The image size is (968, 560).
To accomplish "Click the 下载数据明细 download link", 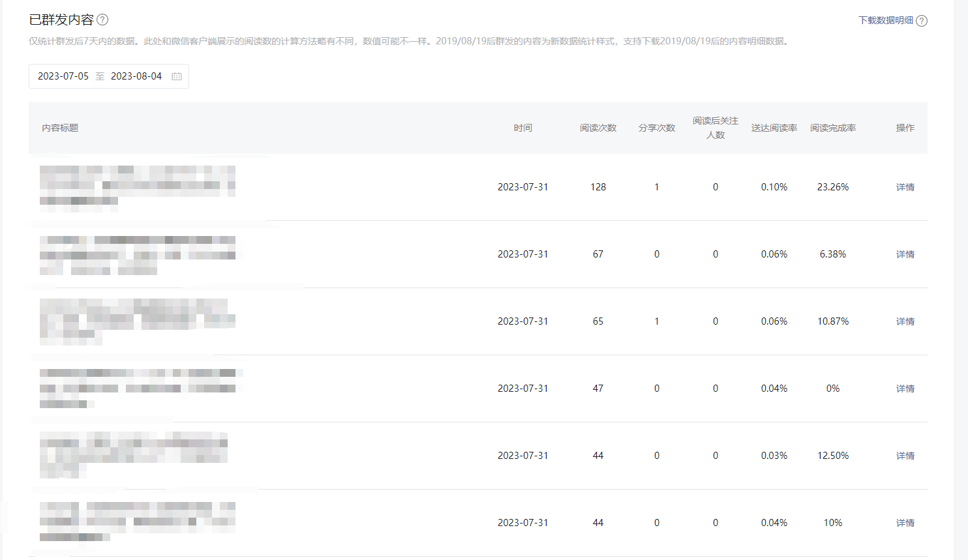I will click(x=885, y=20).
